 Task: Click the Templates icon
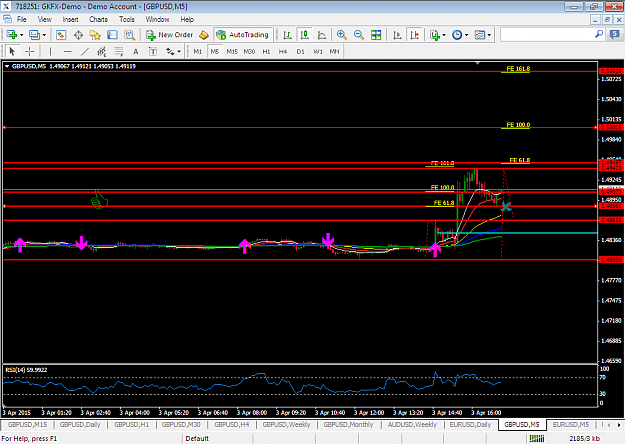480,35
